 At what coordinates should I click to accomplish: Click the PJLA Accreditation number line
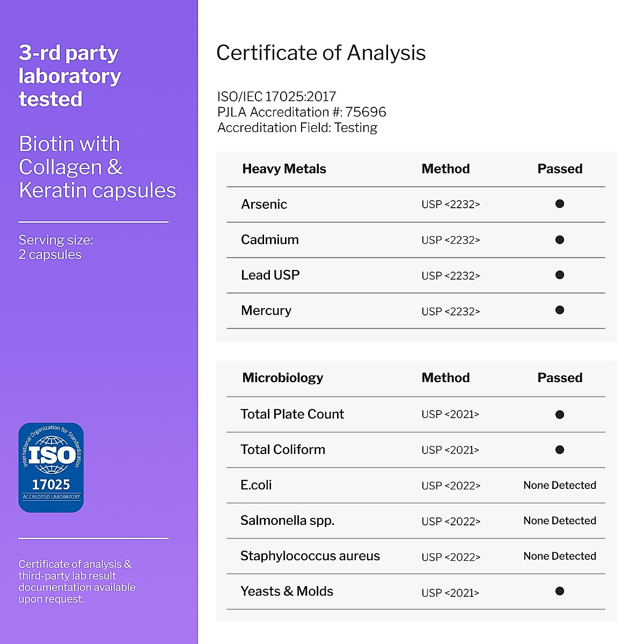tap(302, 112)
